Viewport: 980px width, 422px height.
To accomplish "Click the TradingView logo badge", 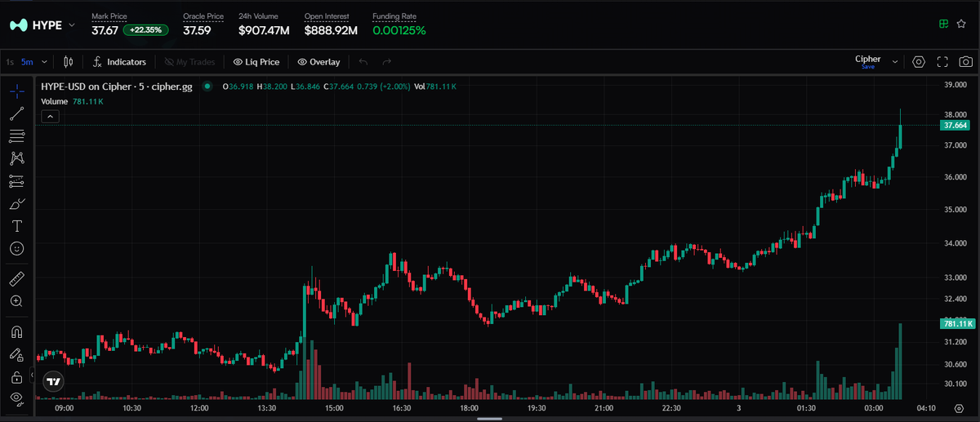I will tap(53, 380).
